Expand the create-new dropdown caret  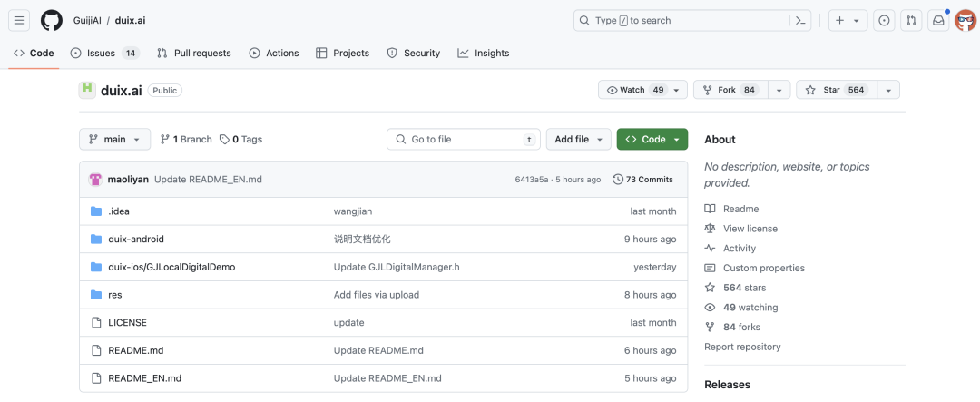click(x=857, y=21)
